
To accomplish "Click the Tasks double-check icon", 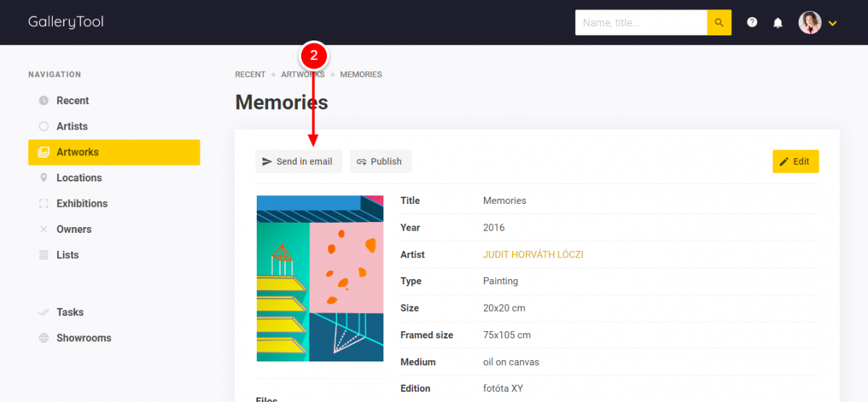I will point(43,312).
